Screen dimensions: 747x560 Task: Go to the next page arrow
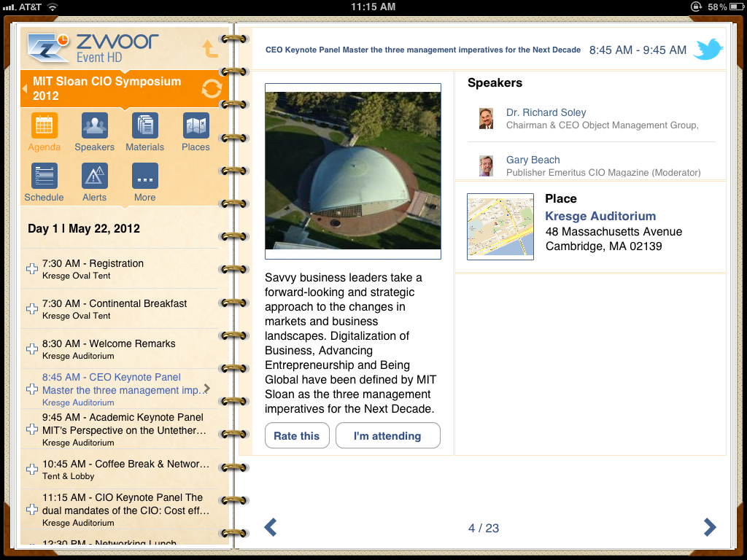click(x=709, y=527)
